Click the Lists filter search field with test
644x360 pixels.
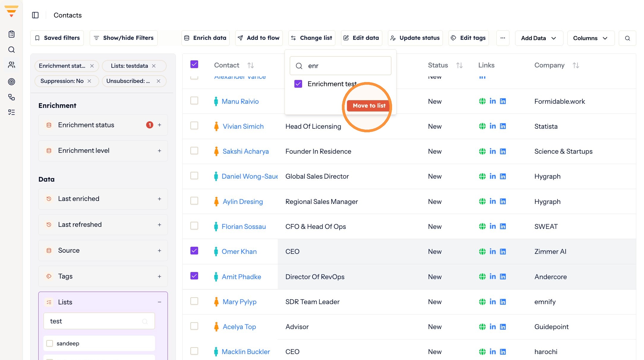pyautogui.click(x=99, y=321)
